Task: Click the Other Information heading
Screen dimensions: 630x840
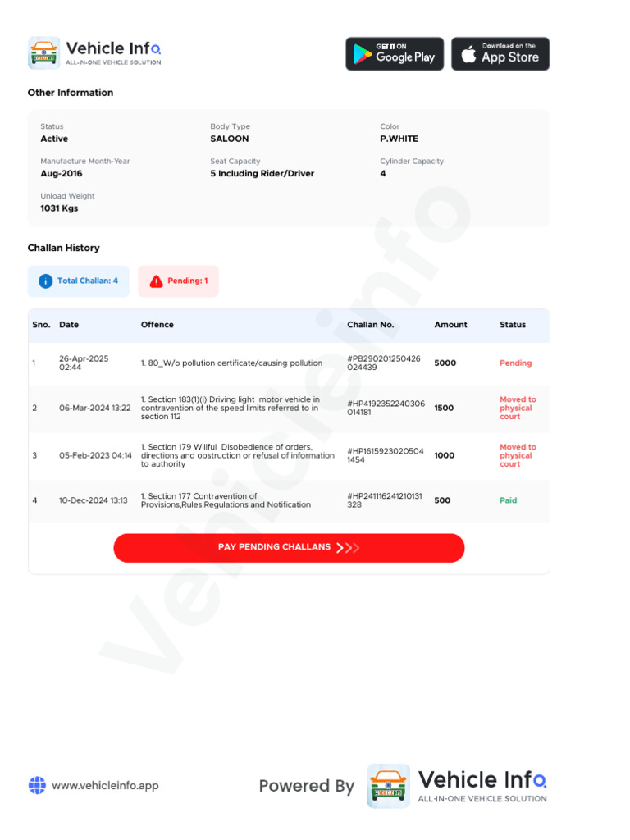Action: (71, 93)
